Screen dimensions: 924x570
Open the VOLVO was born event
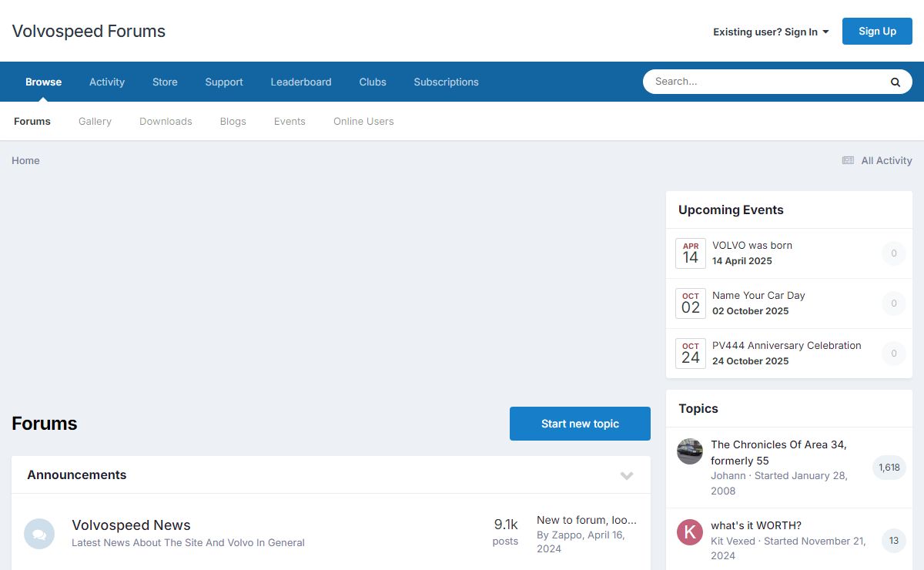point(752,245)
